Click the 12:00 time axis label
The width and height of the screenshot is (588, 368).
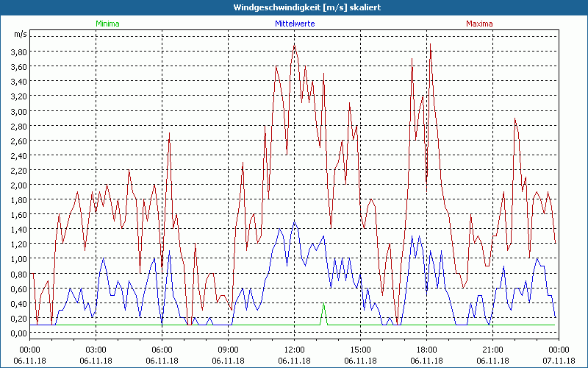294,350
